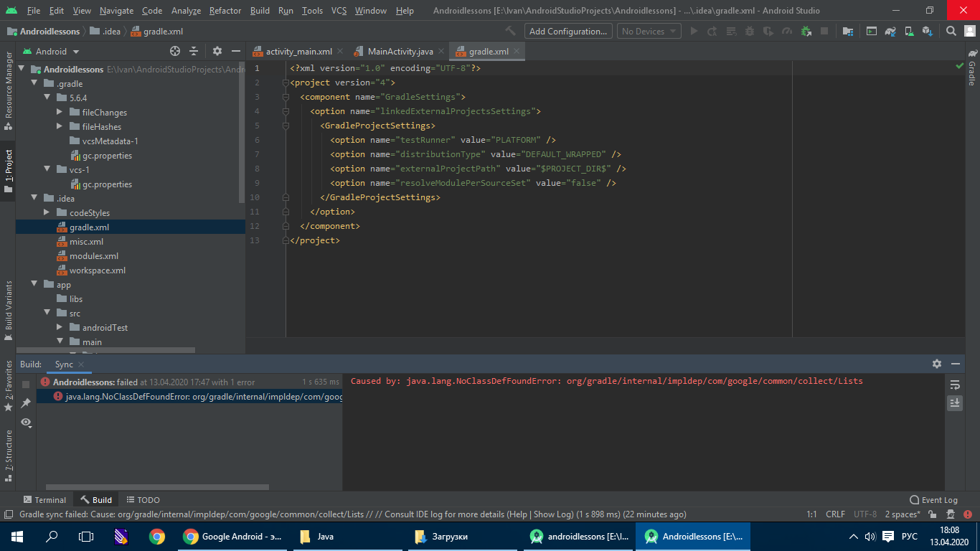The width and height of the screenshot is (980, 551).
Task: Open the Analyze menu
Action: point(186,11)
